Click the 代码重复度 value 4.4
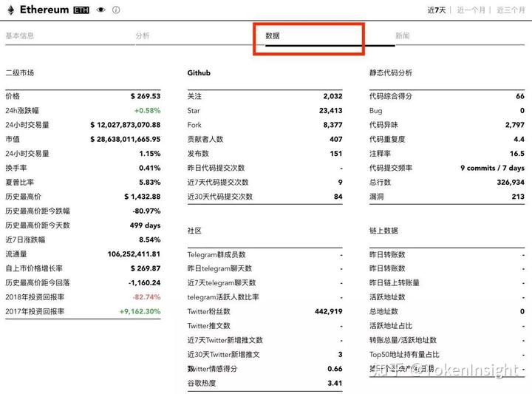The image size is (532, 394). [x=519, y=139]
